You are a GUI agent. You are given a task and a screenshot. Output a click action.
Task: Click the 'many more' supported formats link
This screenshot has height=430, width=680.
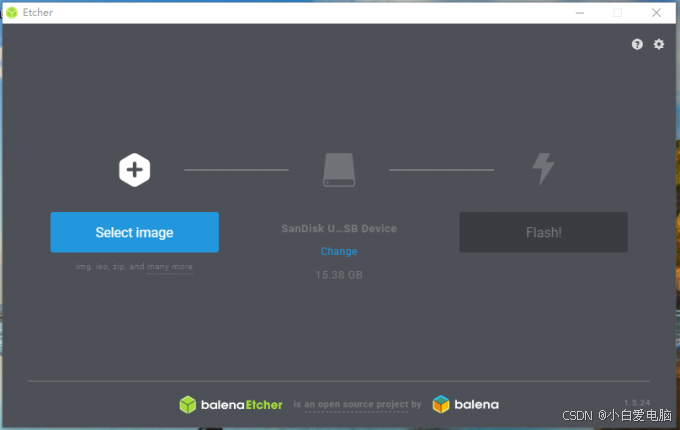pyautogui.click(x=170, y=267)
